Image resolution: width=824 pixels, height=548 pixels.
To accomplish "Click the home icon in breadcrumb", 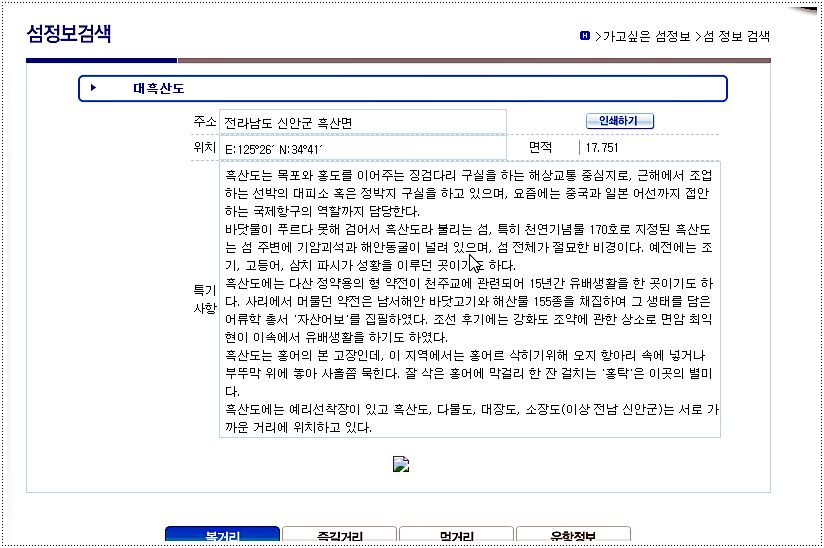I will click(585, 36).
